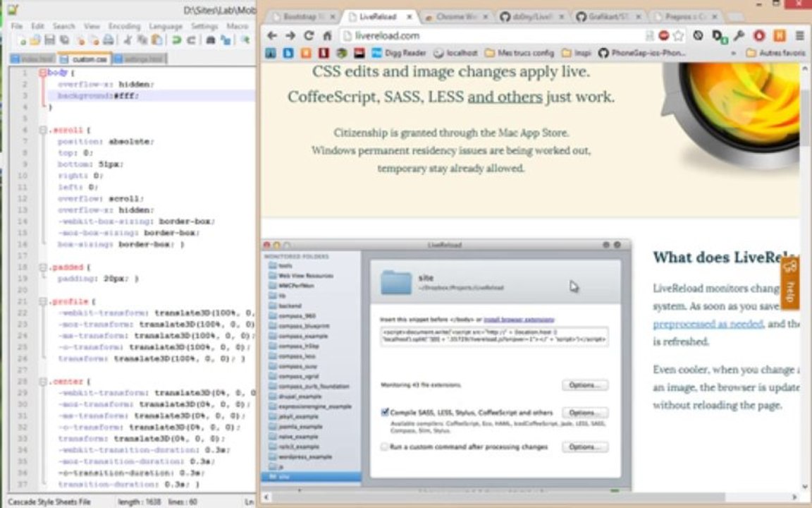Screen dimensions: 812x508
Task: Collapse the .padded block fold marker
Action: click(x=43, y=267)
